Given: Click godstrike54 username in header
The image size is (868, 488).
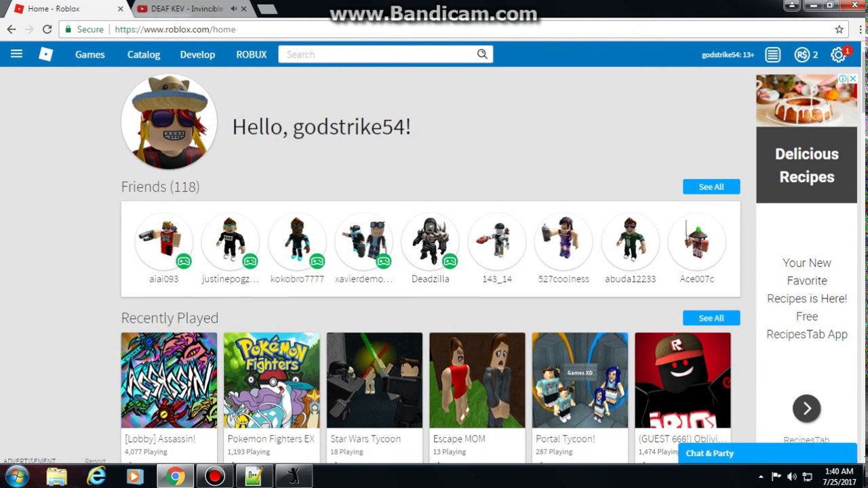Looking at the screenshot, I should coord(728,55).
